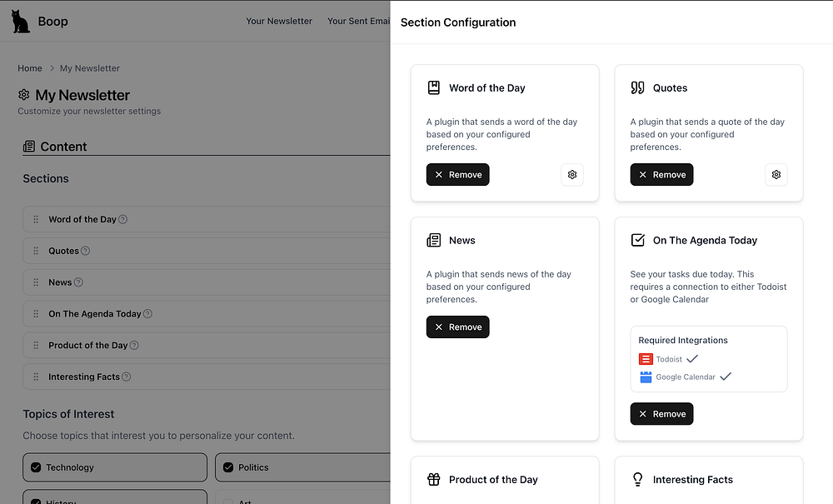833x504 pixels.
Task: Click help icon next to Product of the Day
Action: pyautogui.click(x=134, y=346)
